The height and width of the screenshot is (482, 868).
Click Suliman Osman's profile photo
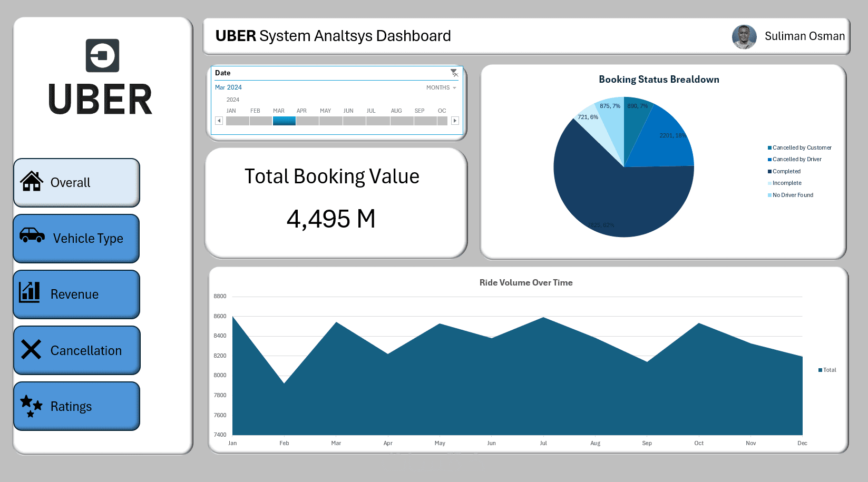(744, 37)
